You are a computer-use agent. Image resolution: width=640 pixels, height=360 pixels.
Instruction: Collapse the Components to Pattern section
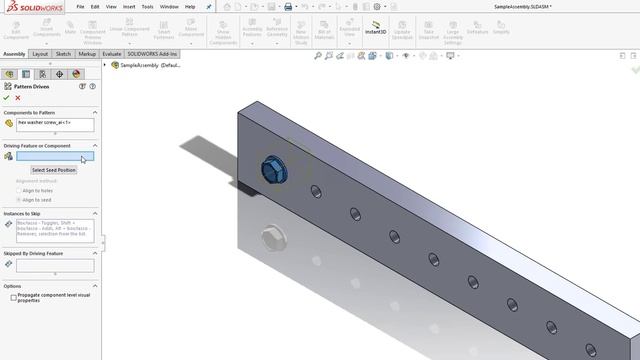tap(95, 112)
